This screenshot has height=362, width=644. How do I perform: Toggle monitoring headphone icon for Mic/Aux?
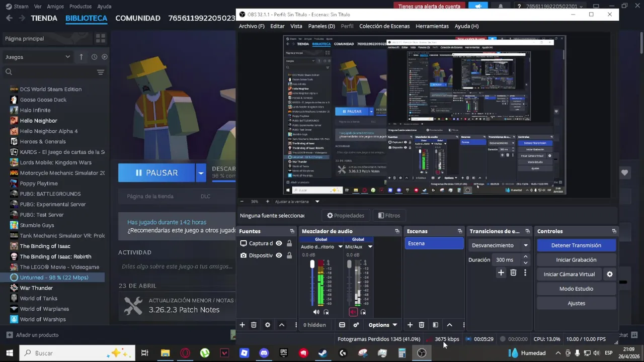(363, 312)
